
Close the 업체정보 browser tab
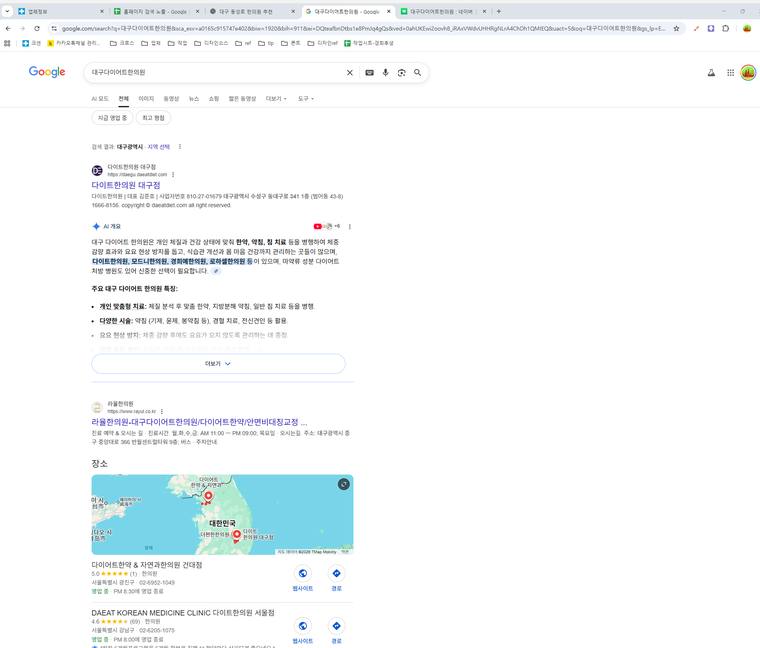click(x=101, y=11)
